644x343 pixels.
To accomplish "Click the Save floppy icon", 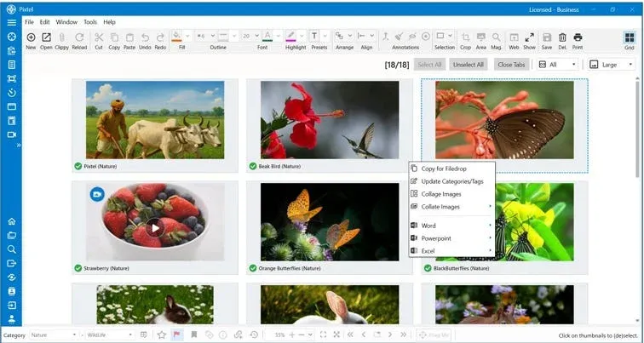I will tap(547, 37).
